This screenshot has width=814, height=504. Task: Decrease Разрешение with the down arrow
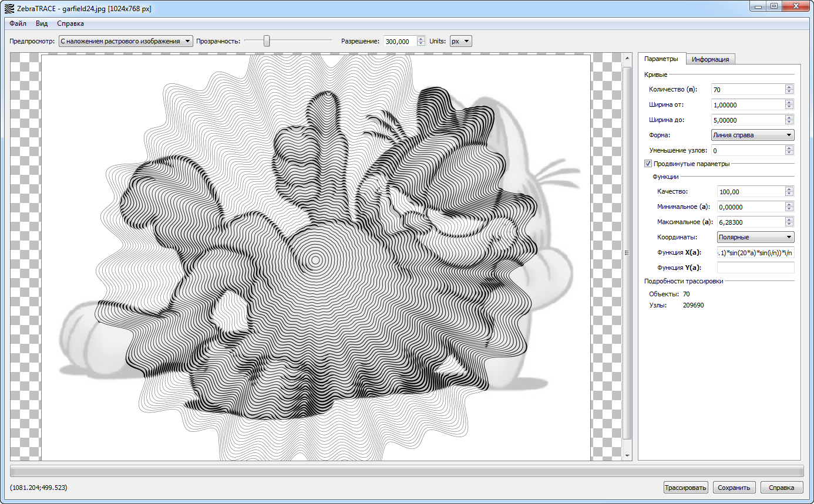click(x=421, y=43)
